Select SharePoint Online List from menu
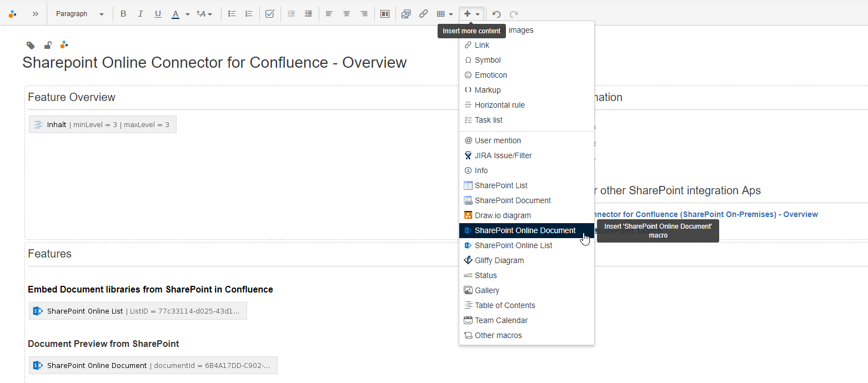Image resolution: width=868 pixels, height=383 pixels. (x=513, y=245)
